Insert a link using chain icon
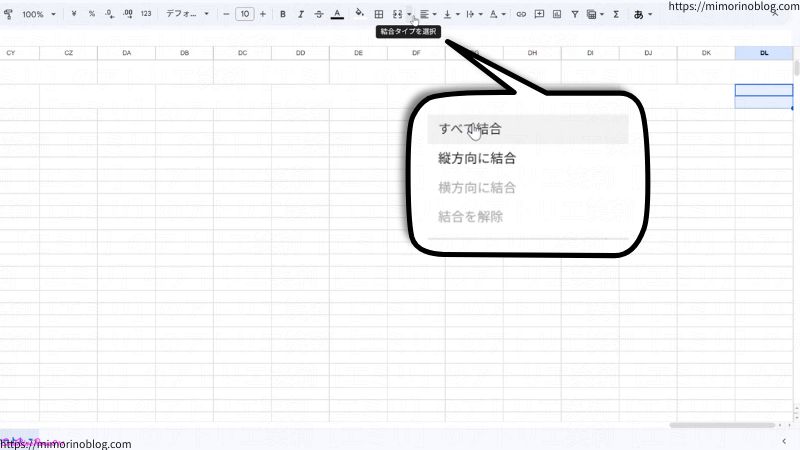800x450 pixels. (521, 14)
